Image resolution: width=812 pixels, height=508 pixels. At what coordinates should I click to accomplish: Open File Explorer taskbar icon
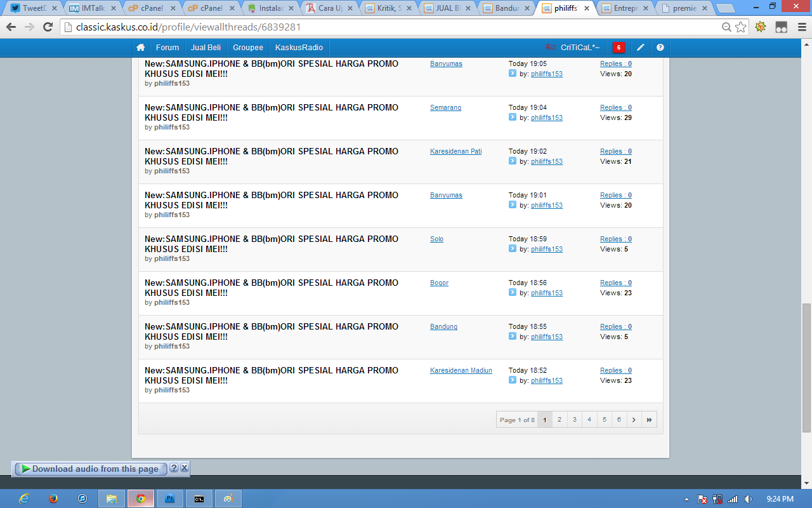click(112, 498)
